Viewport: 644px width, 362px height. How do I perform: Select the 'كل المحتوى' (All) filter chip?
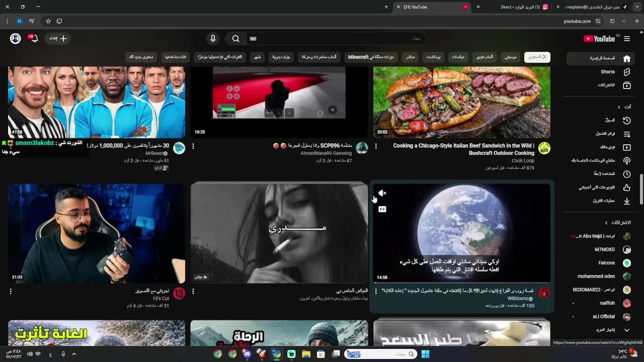[x=537, y=57]
